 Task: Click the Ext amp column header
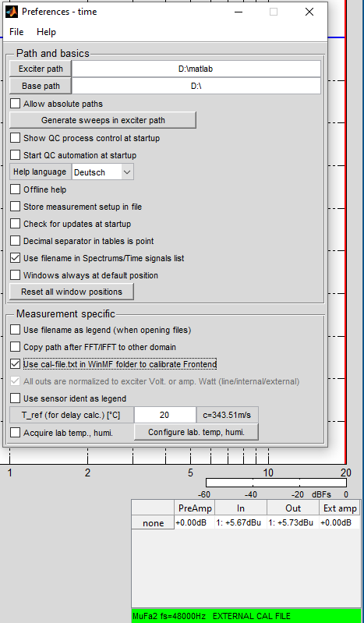coord(340,508)
